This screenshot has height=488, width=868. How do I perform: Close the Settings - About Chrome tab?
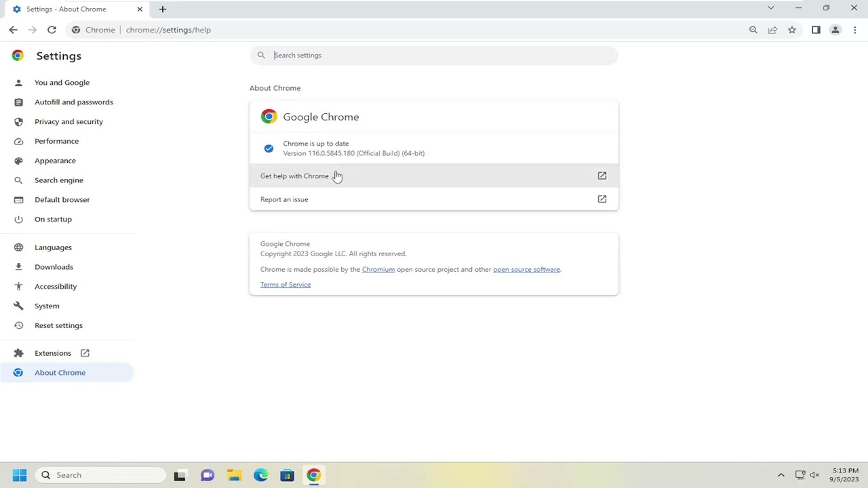click(140, 9)
